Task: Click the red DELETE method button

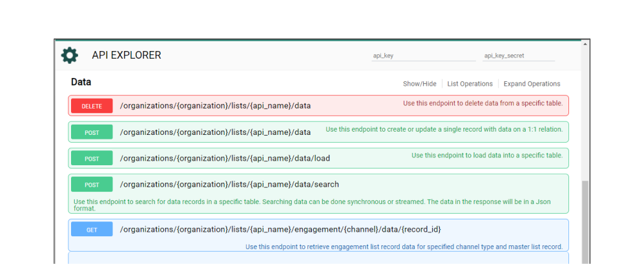Action: point(92,106)
